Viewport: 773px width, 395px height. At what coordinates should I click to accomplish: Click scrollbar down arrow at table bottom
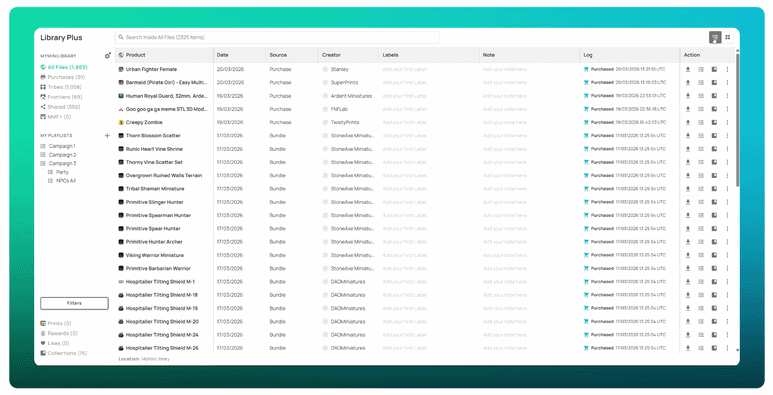[738, 350]
